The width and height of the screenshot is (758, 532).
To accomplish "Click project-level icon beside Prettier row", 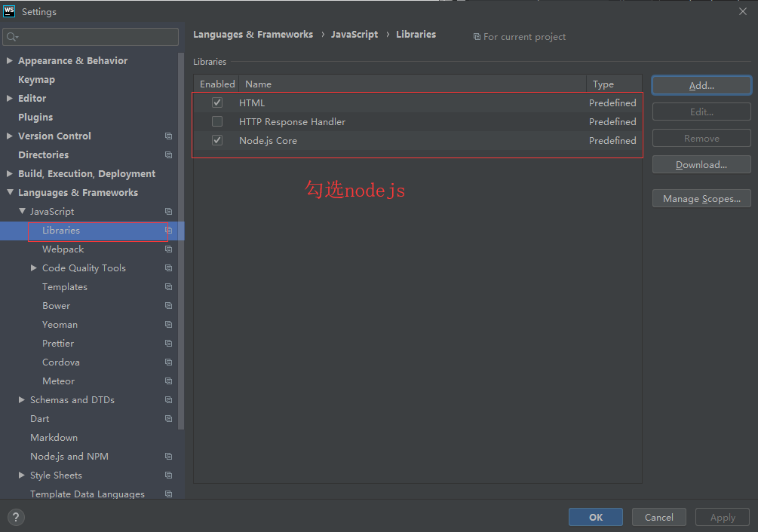I will click(168, 344).
